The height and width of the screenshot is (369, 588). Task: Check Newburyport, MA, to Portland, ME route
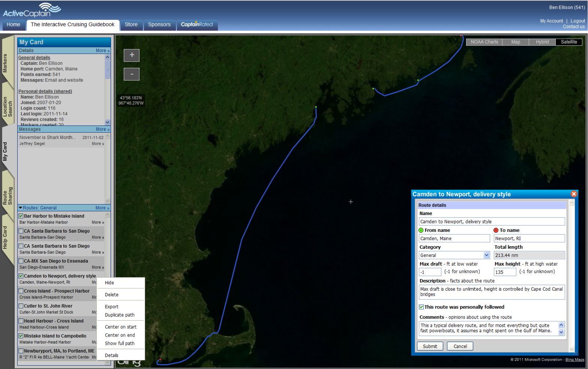(21, 351)
